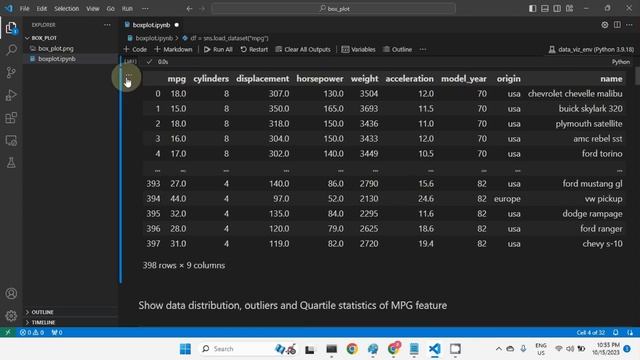
Task: Show hidden system tray icons
Action: [x=499, y=349]
